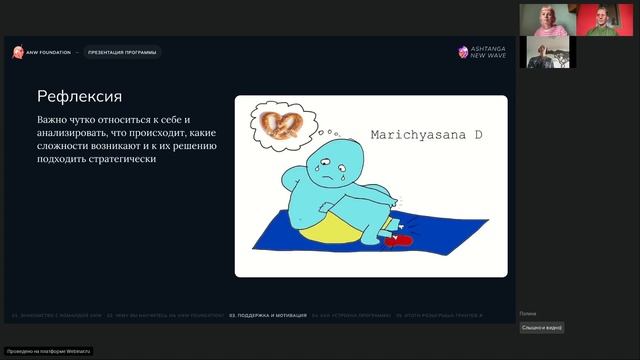Screen dimensions: 640x360
Task: Click the 'Полина' chat sender name
Action: point(528,314)
